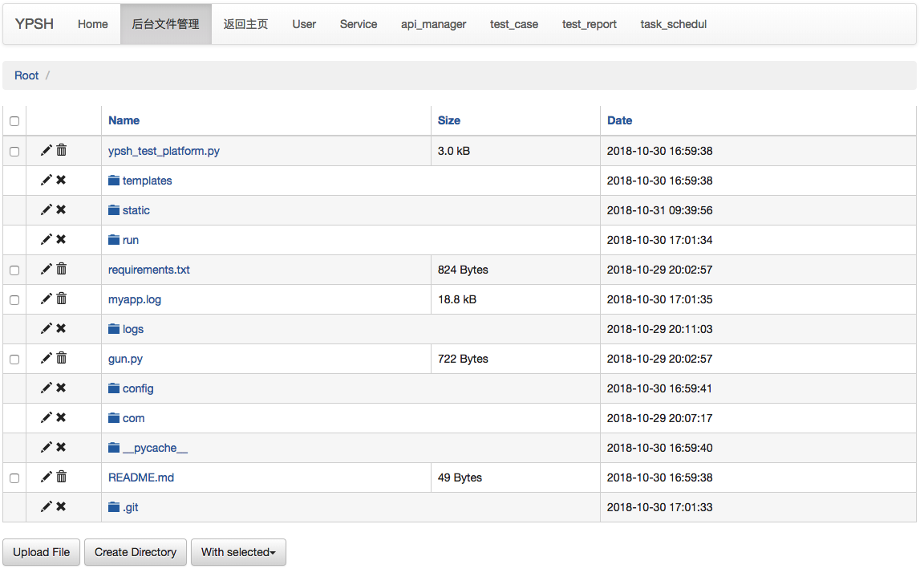Click the pencil icon for the .git folder
Viewport: 924px width, 577px height.
click(46, 506)
